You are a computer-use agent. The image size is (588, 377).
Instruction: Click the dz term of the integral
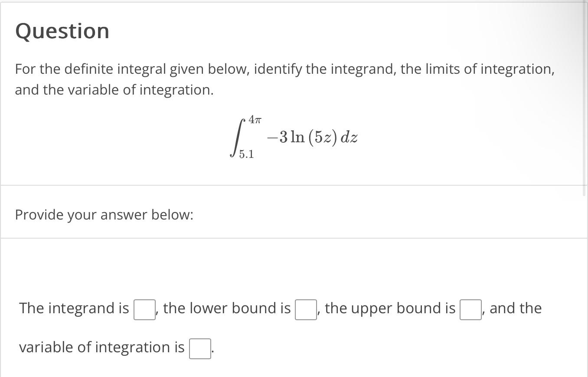[x=350, y=137]
